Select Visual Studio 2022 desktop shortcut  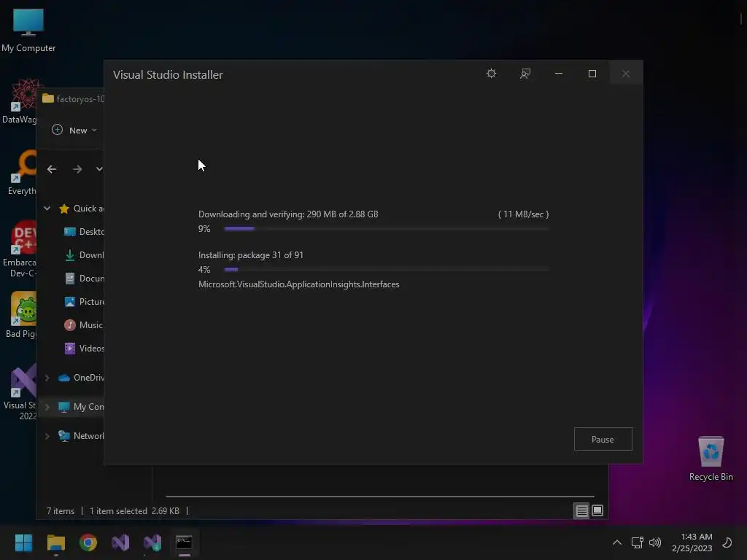click(x=20, y=392)
